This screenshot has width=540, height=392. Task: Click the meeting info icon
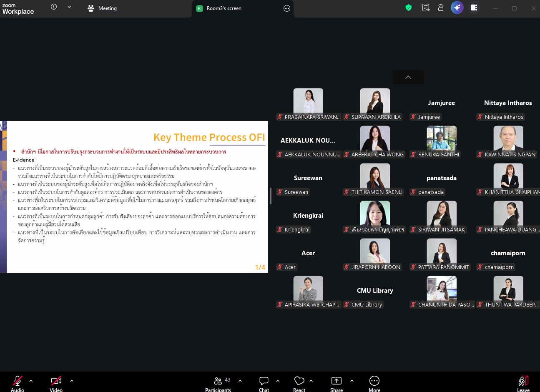coord(54,7)
